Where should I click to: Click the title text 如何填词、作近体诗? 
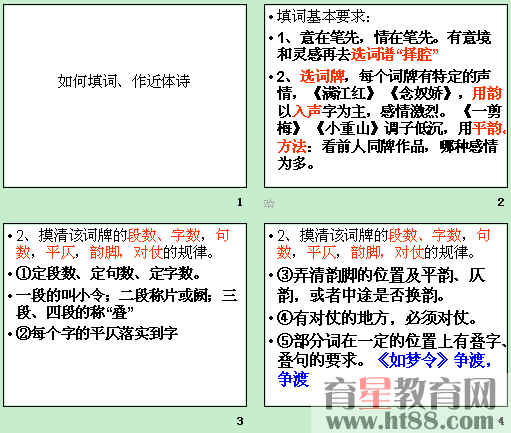coord(124,81)
